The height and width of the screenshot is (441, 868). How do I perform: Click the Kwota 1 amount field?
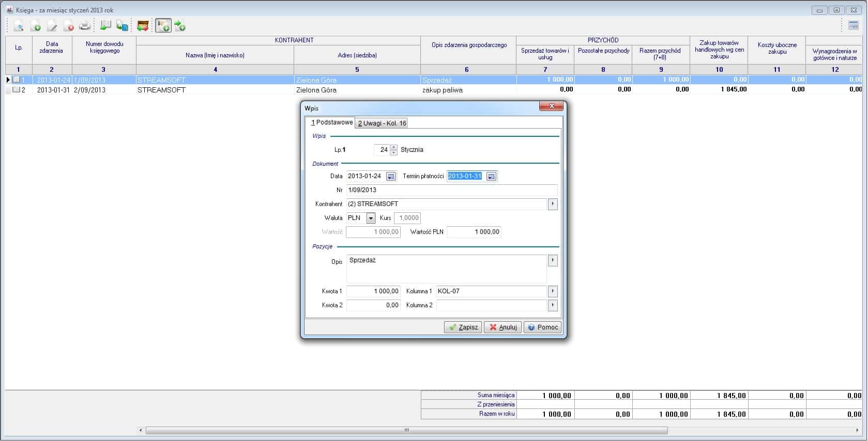click(x=373, y=291)
